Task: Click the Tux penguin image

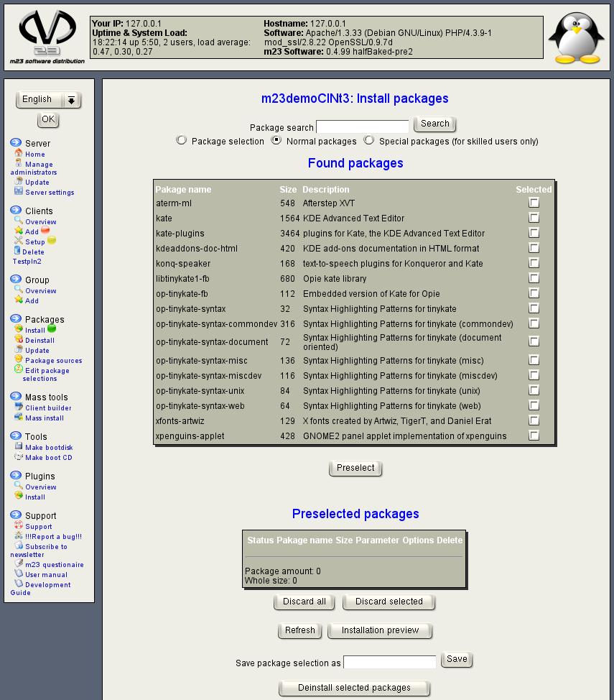Action: point(576,37)
